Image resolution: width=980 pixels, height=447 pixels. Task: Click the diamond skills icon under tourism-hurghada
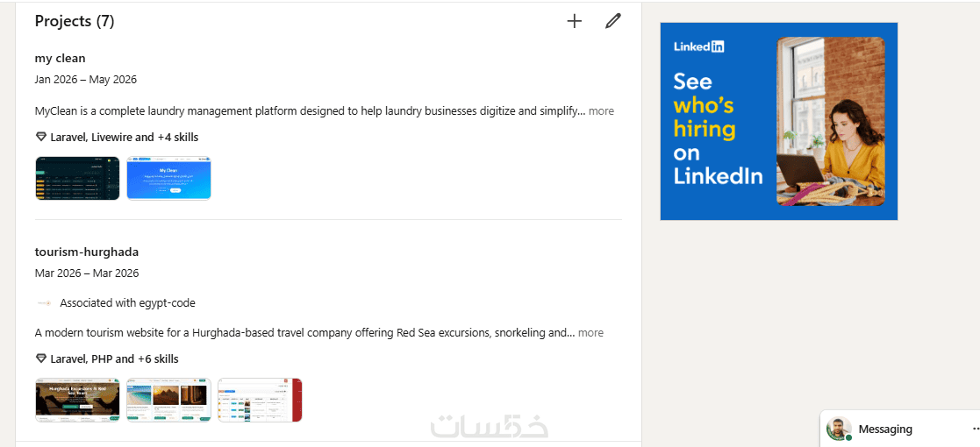(x=41, y=359)
